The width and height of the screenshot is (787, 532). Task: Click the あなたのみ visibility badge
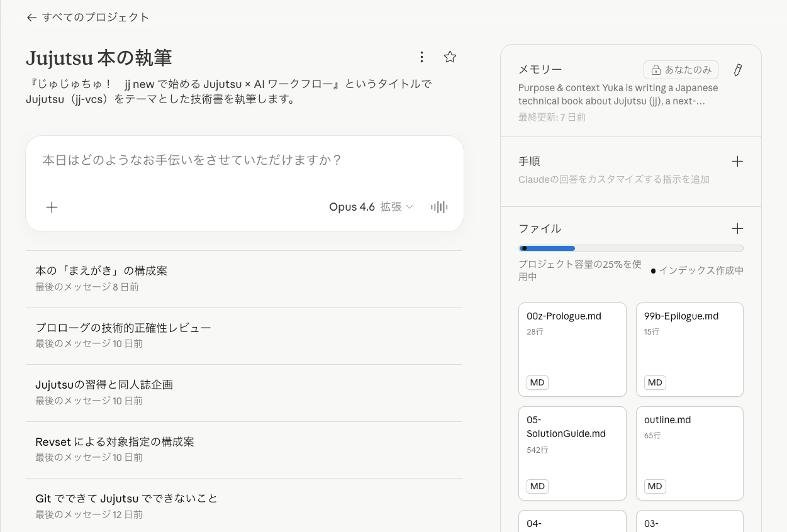tap(681, 70)
